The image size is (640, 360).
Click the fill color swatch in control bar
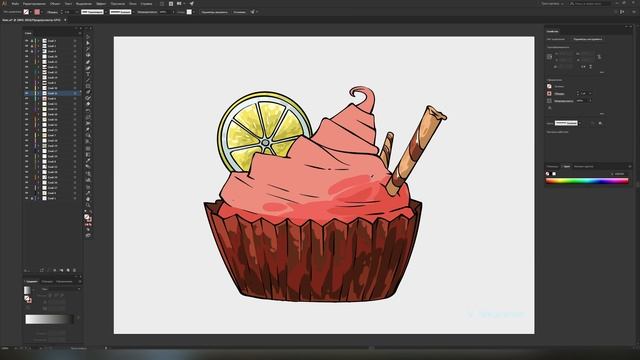pos(26,12)
